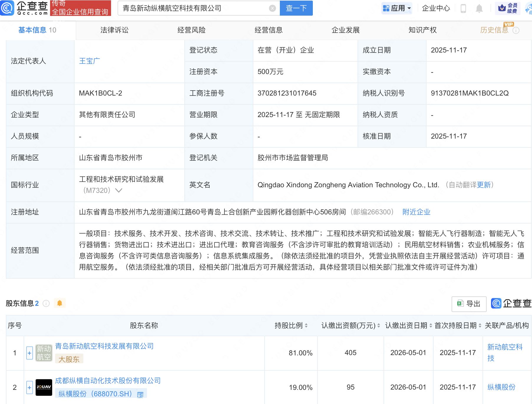The width and height of the screenshot is (532, 404).
Task: Switch to the 法律诉讼 tab
Action: click(114, 30)
